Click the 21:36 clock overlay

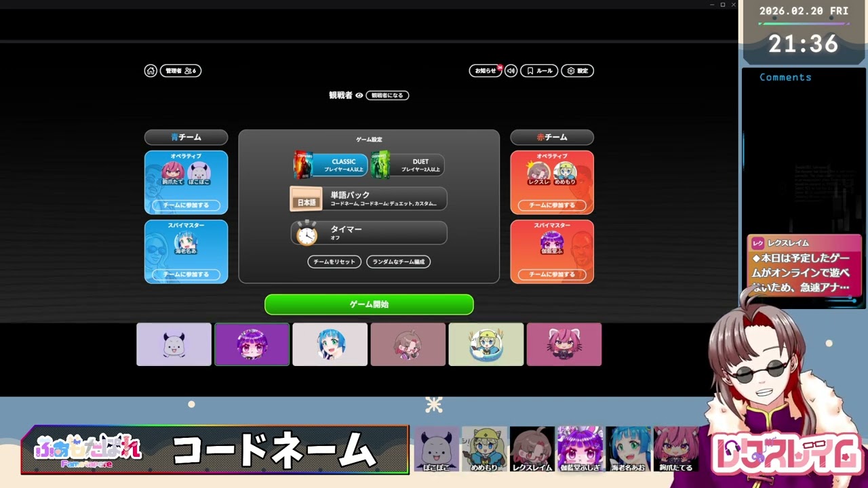click(x=804, y=44)
